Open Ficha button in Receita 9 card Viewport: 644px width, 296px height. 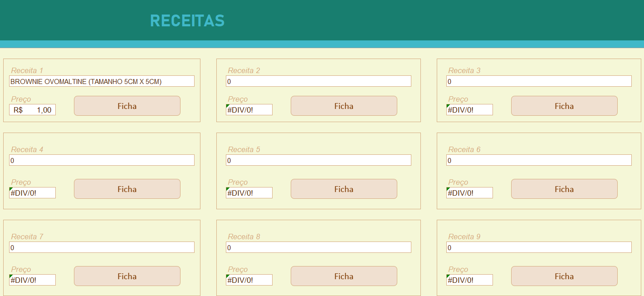click(x=564, y=276)
